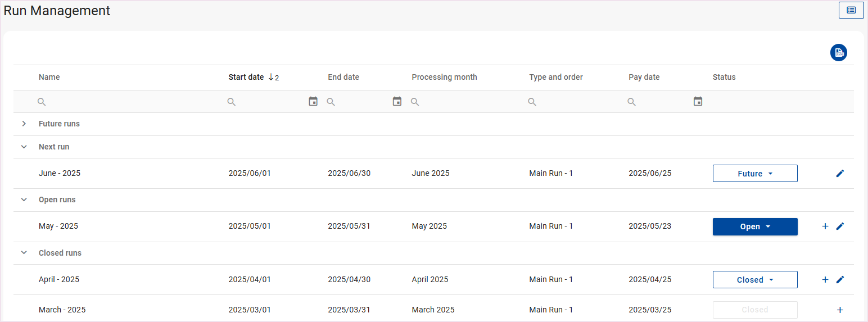Open the Future status dropdown for June
The height and width of the screenshot is (322, 868).
pyautogui.click(x=754, y=174)
